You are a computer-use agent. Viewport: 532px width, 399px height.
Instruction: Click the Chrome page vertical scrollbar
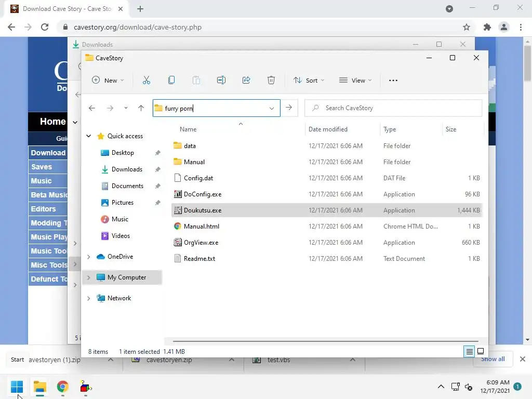coord(527,64)
